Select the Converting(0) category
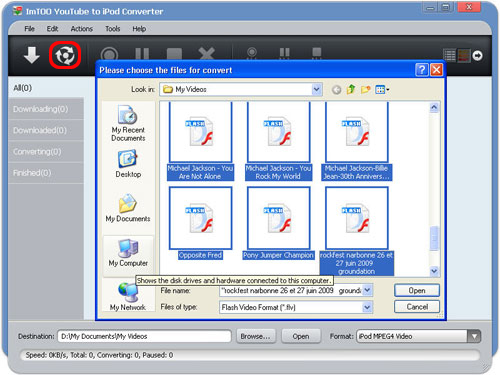 46,152
